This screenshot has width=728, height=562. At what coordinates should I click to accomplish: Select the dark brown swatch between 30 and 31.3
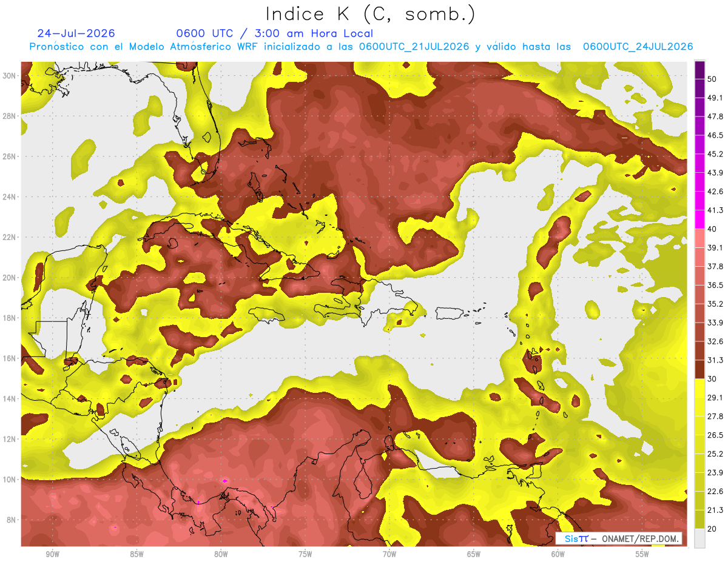pos(699,369)
